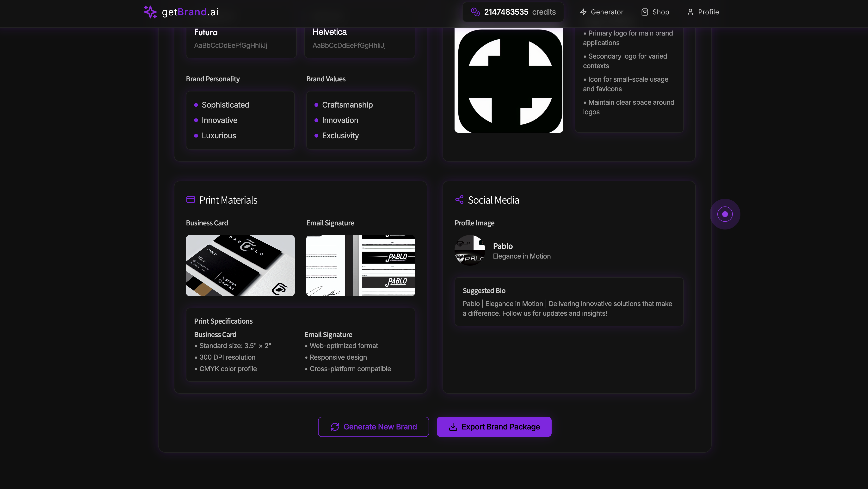The width and height of the screenshot is (868, 489).
Task: Go to the Profile page
Action: [x=708, y=12]
